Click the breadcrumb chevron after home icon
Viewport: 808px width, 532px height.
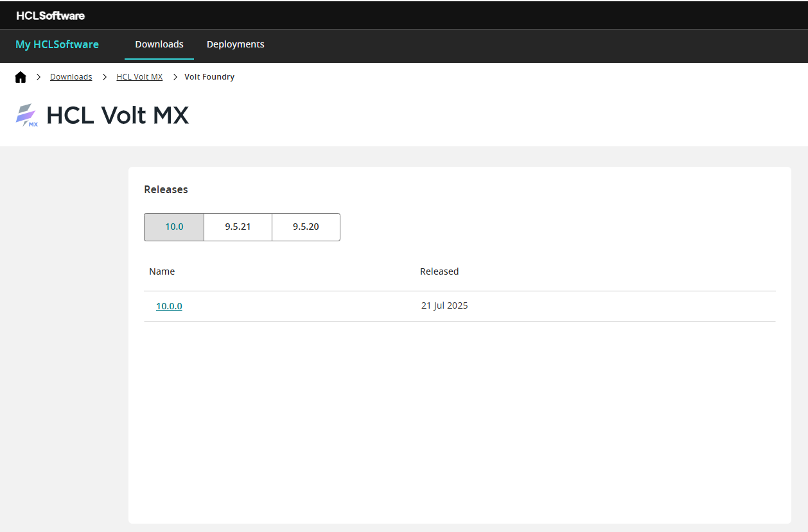click(x=39, y=77)
